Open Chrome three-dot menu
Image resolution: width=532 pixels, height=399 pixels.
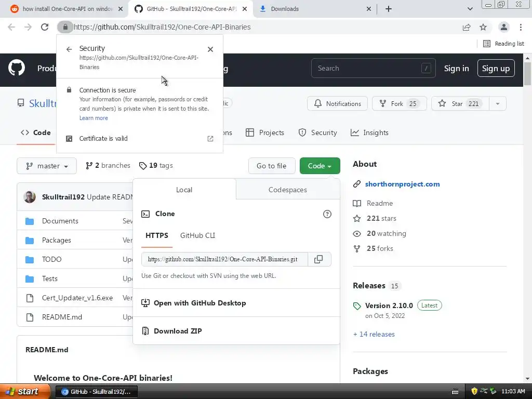pyautogui.click(x=521, y=27)
